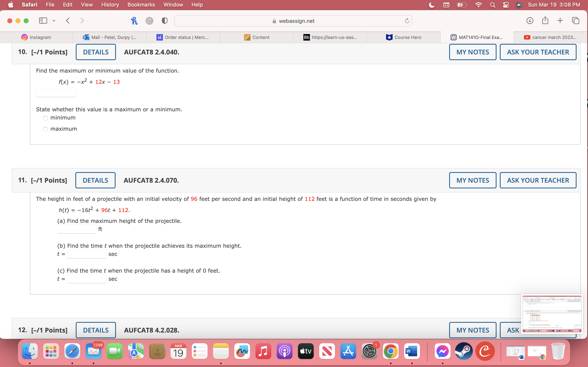Image resolution: width=588 pixels, height=367 pixels.
Task: Select the maximum radio button
Action: (45, 129)
